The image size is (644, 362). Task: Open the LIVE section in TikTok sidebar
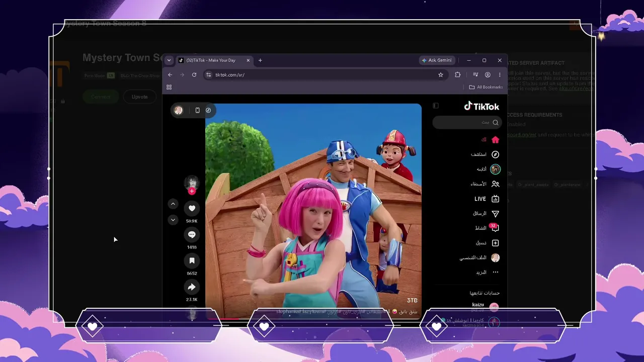[487, 199]
